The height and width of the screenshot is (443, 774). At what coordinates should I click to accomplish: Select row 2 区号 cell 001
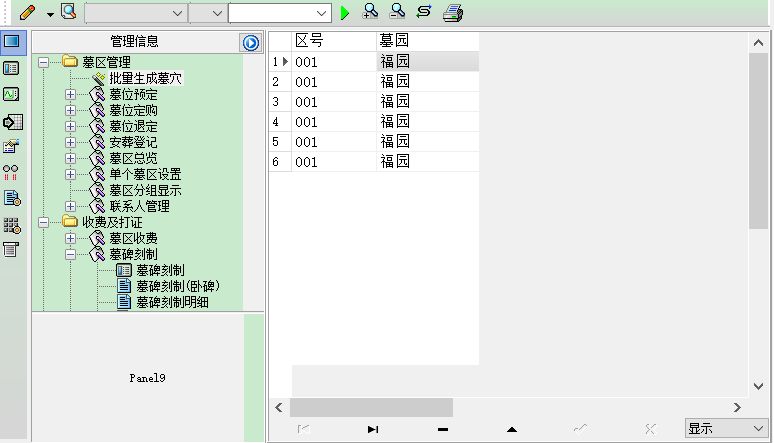click(x=334, y=81)
